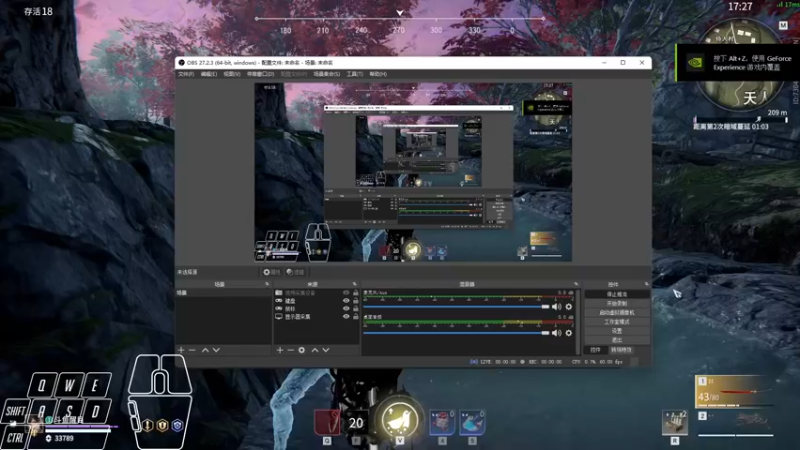Open the 停靠窗口(D) menu
Viewport: 800px width, 450px height.
pos(260,74)
